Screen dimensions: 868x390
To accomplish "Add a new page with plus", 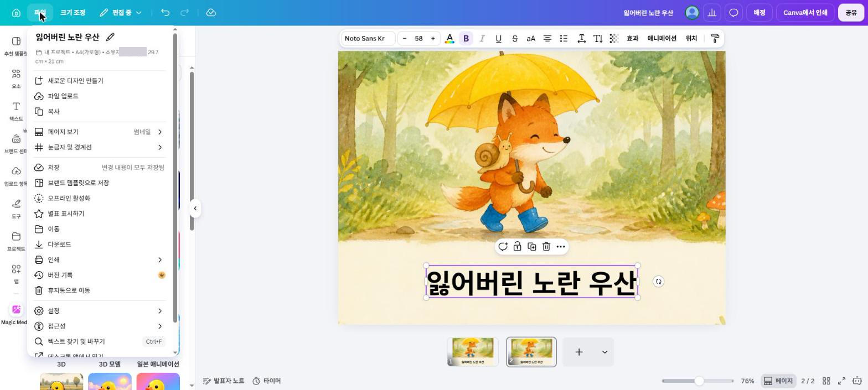I will (578, 352).
